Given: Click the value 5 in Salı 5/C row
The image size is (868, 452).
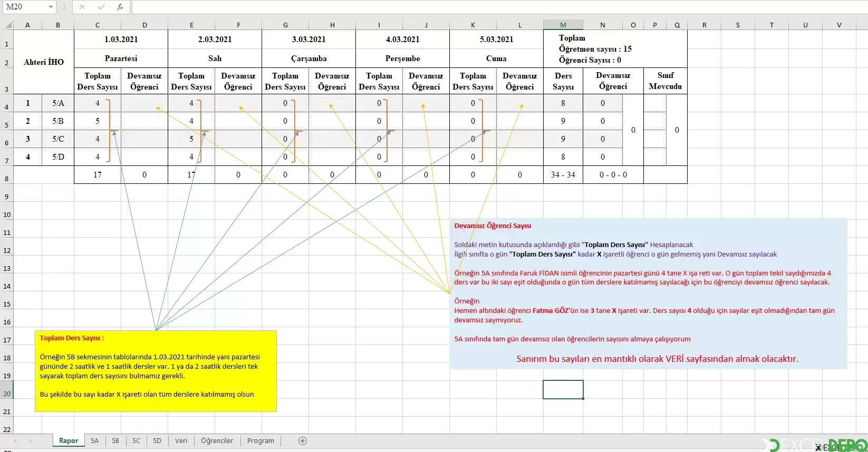Looking at the screenshot, I should [x=191, y=139].
